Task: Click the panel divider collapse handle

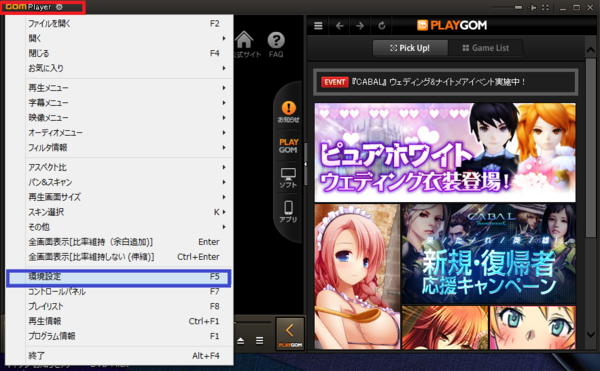Action: click(x=305, y=164)
